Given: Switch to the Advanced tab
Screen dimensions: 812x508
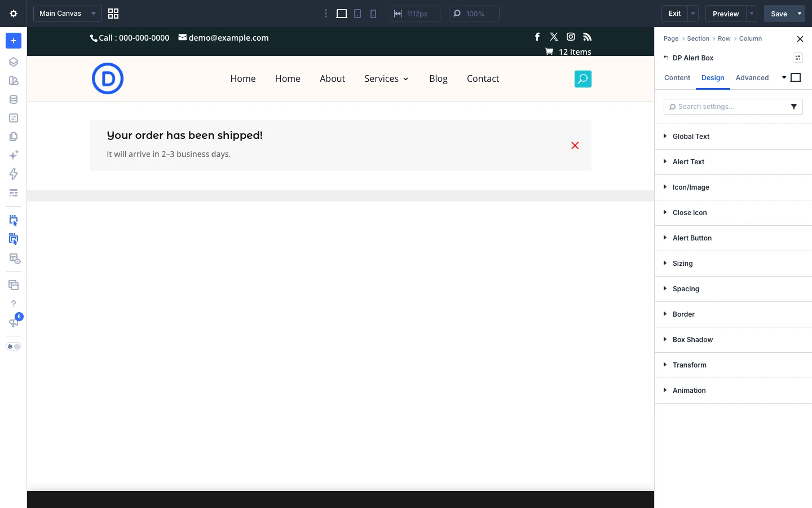Looking at the screenshot, I should (x=752, y=78).
